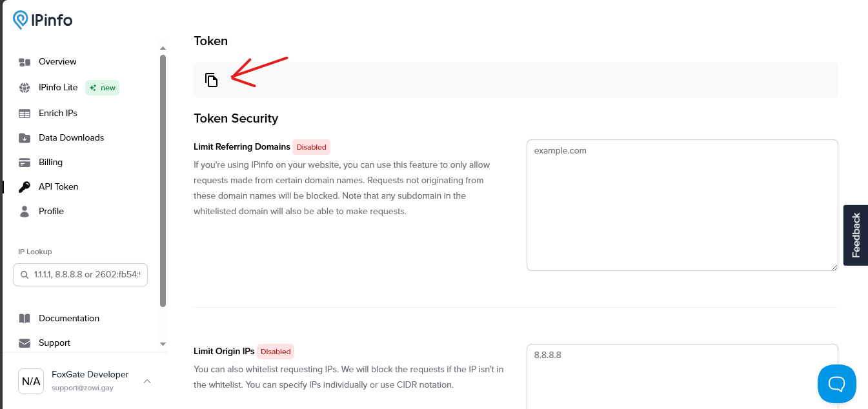
Task: Click the N/A account avatar
Action: click(x=31, y=381)
